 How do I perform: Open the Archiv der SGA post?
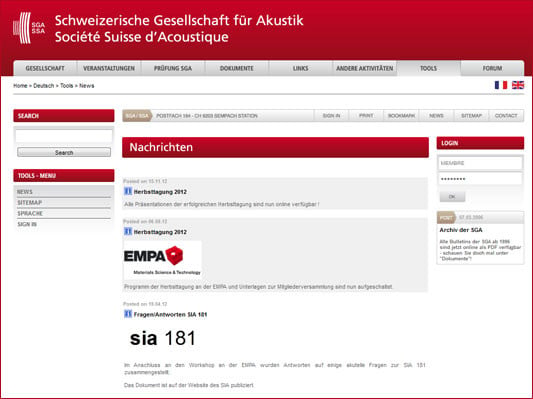point(461,230)
